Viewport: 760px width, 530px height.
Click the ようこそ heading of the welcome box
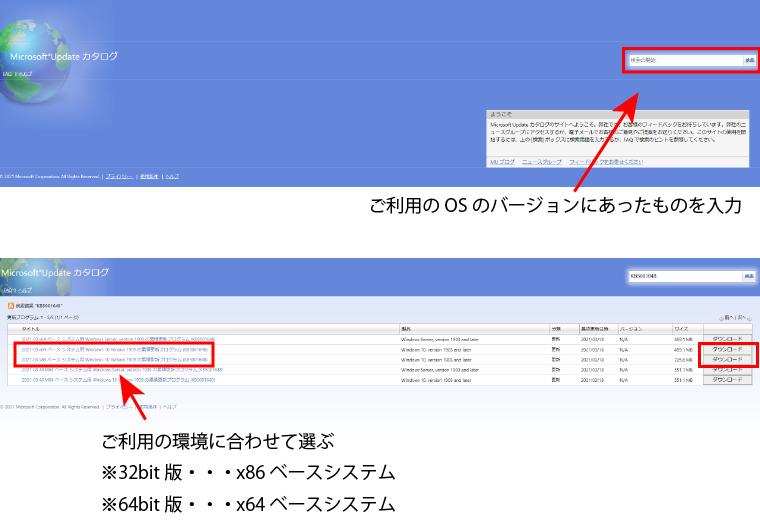tap(501, 114)
